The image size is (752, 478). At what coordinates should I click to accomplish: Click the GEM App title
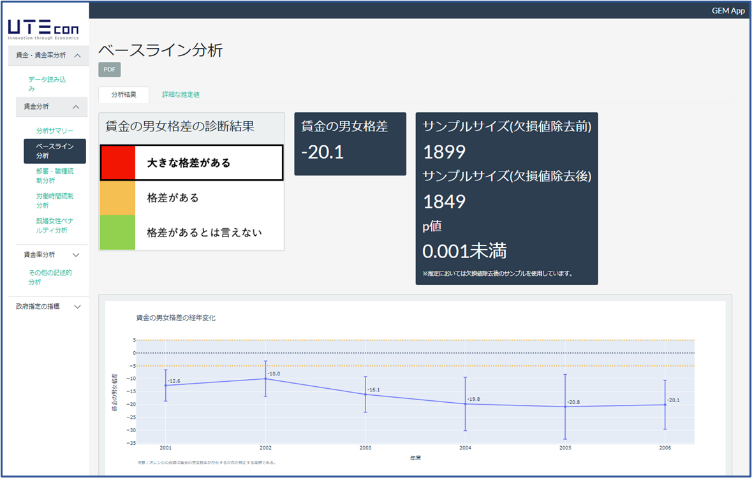(728, 11)
